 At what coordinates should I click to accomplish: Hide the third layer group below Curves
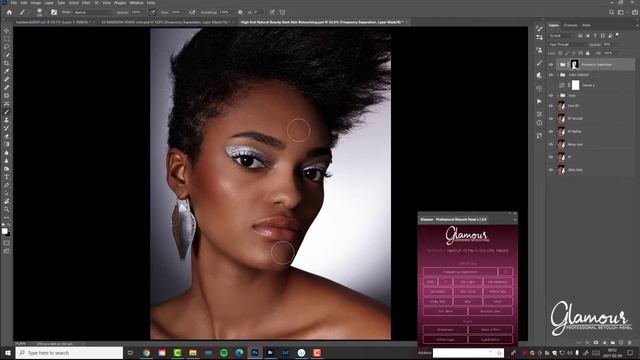(x=551, y=96)
